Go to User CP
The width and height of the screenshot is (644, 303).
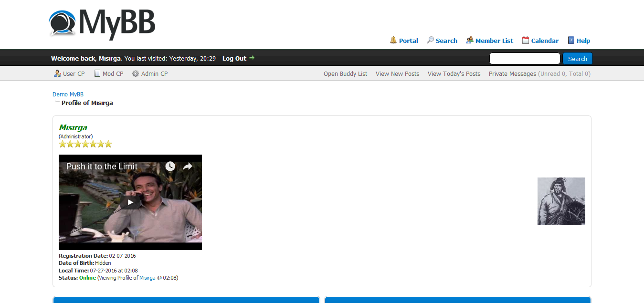click(x=74, y=73)
